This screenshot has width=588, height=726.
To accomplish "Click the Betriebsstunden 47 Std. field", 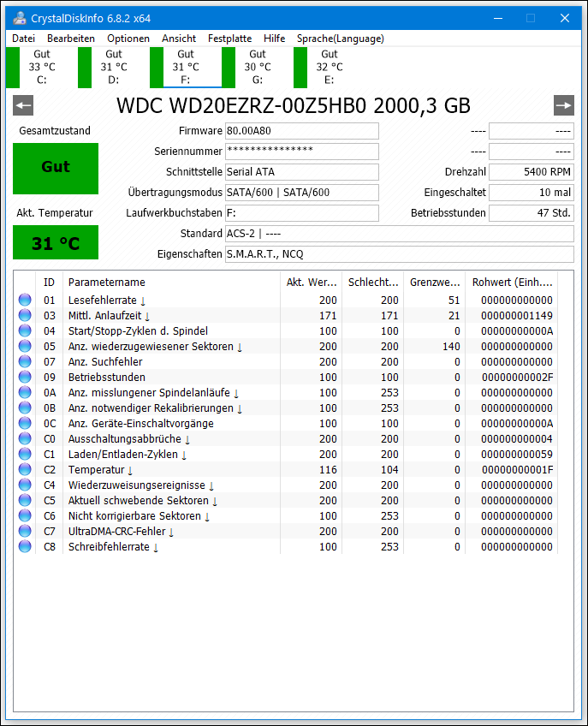I will click(532, 213).
